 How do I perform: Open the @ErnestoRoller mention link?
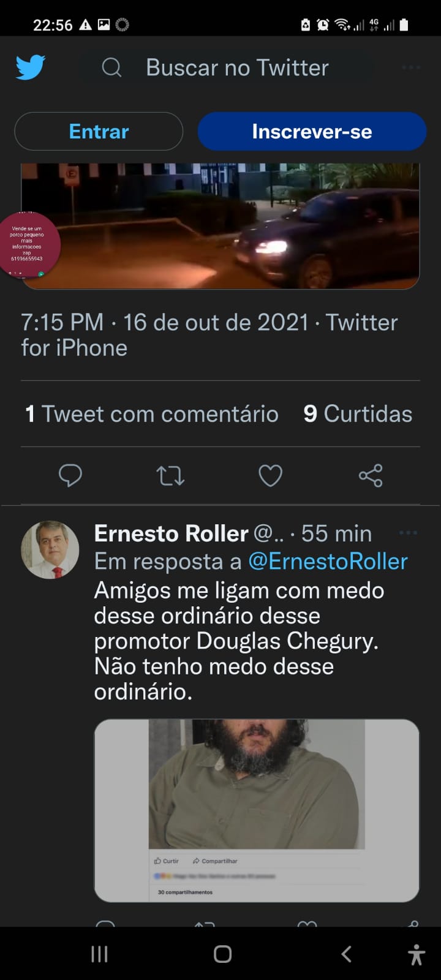328,562
